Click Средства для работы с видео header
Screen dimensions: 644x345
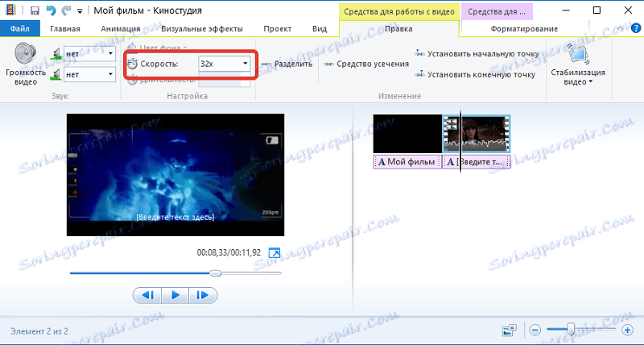[x=399, y=11]
